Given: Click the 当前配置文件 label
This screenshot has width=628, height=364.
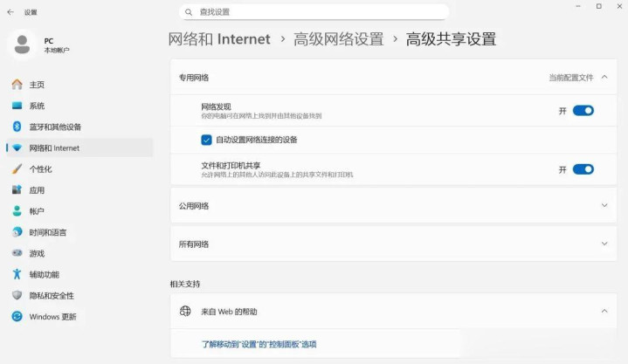Looking at the screenshot, I should tap(570, 78).
